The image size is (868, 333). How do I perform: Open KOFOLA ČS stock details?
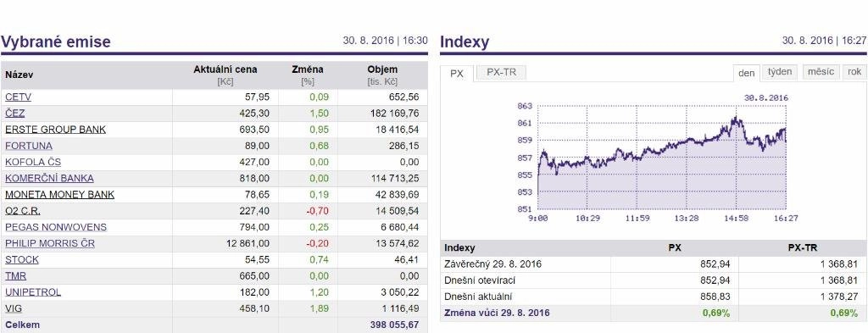click(x=33, y=162)
